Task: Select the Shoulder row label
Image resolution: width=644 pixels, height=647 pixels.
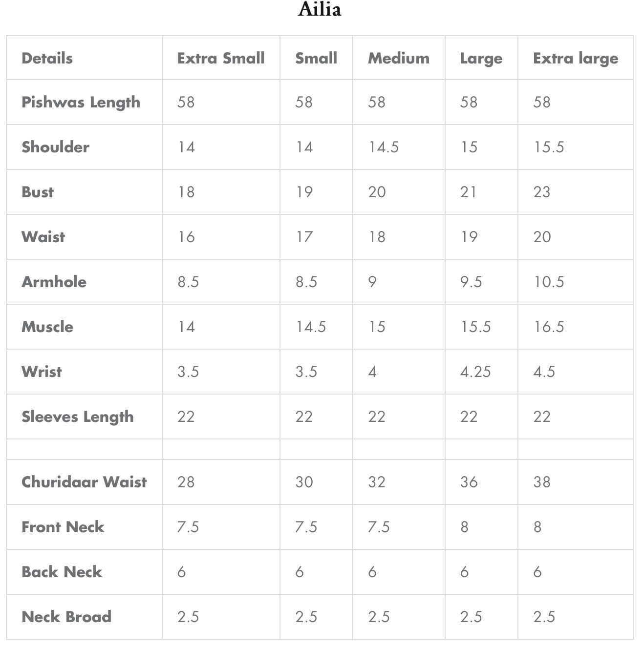Action: tap(56, 147)
